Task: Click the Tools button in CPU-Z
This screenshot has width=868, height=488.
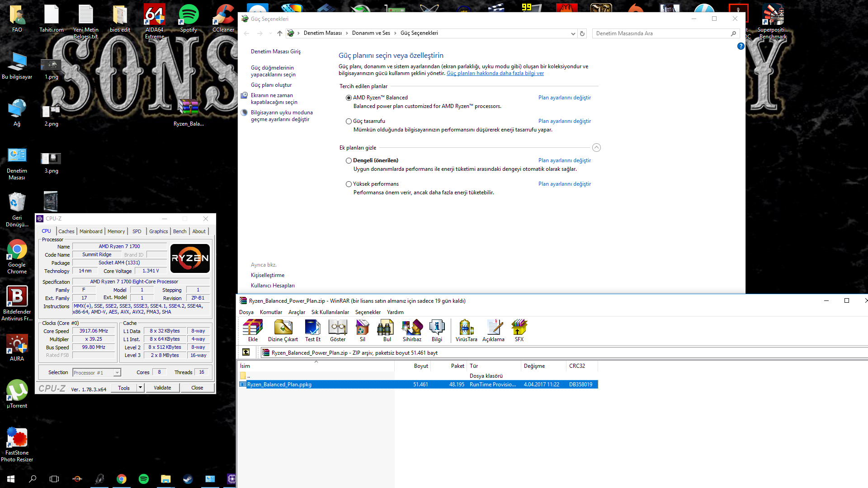Action: 124,388
